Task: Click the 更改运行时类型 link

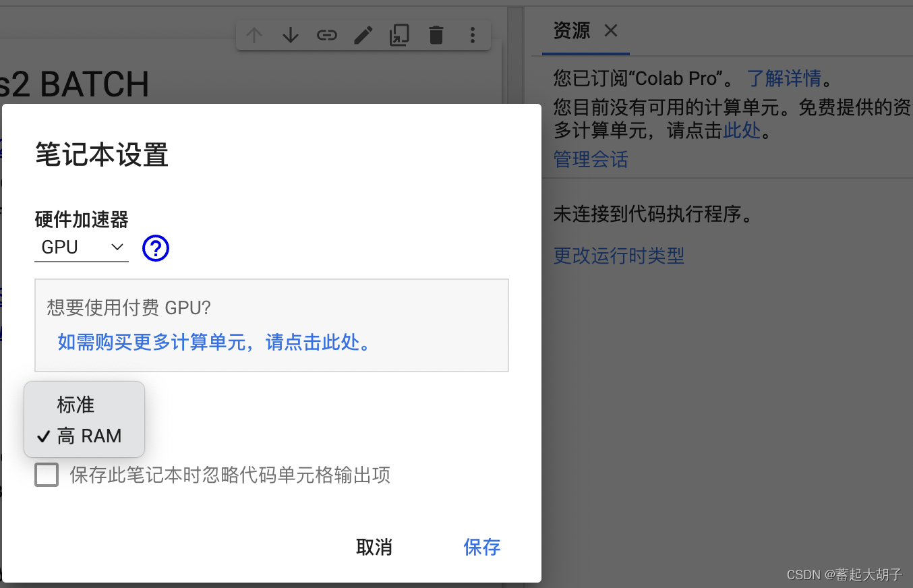Action: coord(618,255)
